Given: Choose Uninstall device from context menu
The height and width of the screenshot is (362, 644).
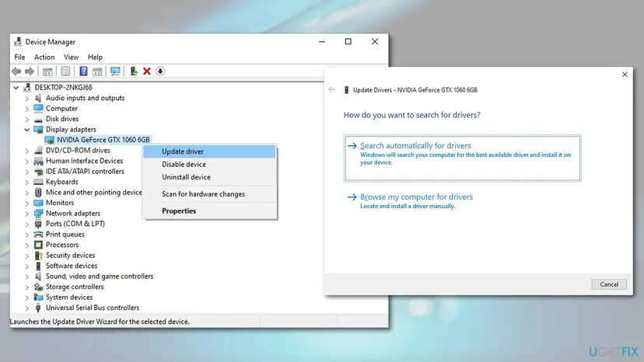Looking at the screenshot, I should click(209, 177).
